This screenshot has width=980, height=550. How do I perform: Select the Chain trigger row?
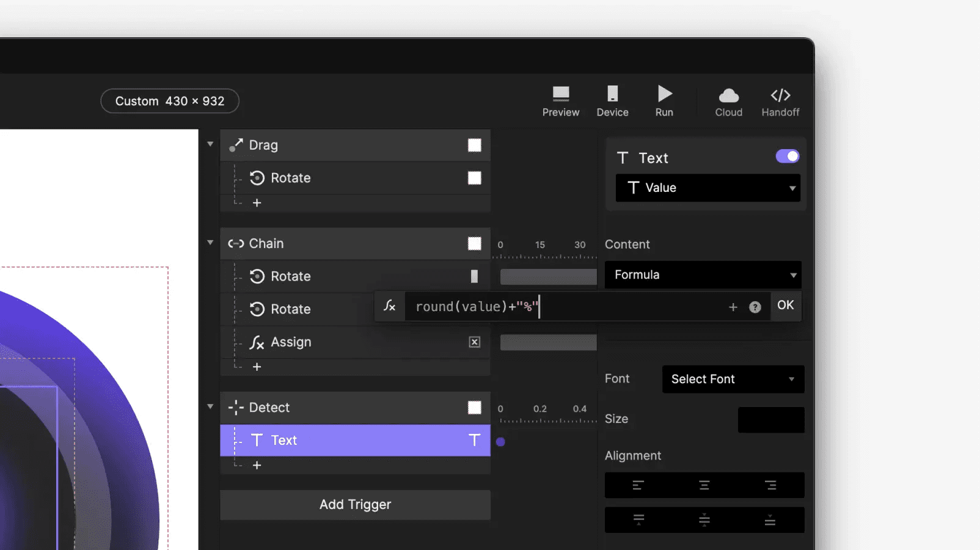click(355, 243)
